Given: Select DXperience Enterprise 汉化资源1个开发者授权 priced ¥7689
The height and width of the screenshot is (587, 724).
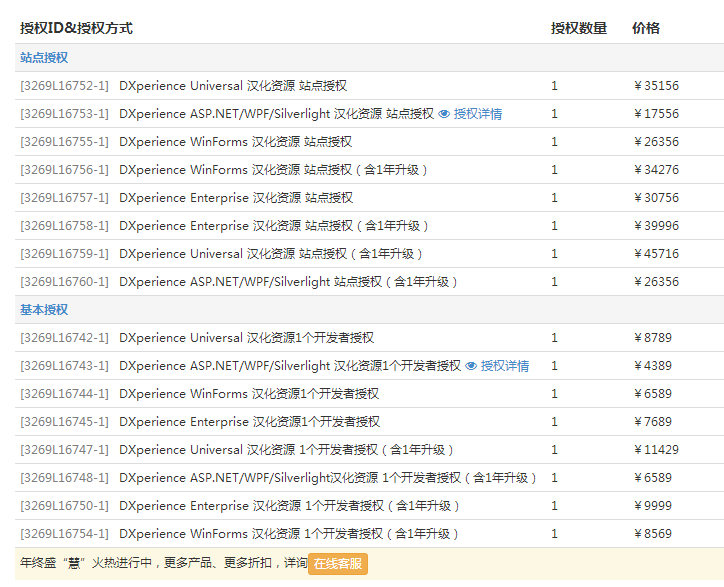Looking at the screenshot, I should click(x=249, y=422).
